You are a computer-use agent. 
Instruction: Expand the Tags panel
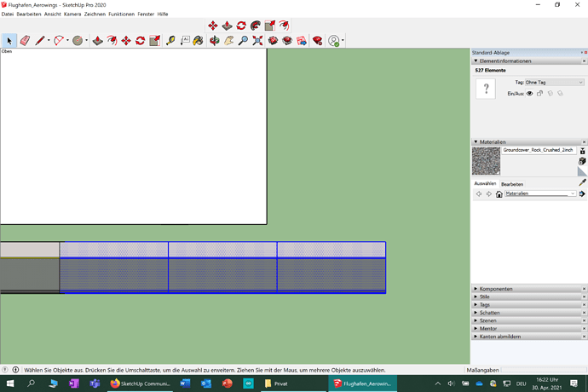[x=476, y=304]
